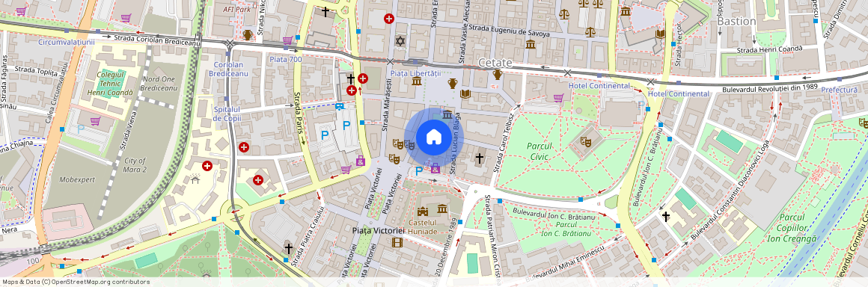Select the Spitalul de Copii label
The image size is (868, 287).
coord(226,114)
